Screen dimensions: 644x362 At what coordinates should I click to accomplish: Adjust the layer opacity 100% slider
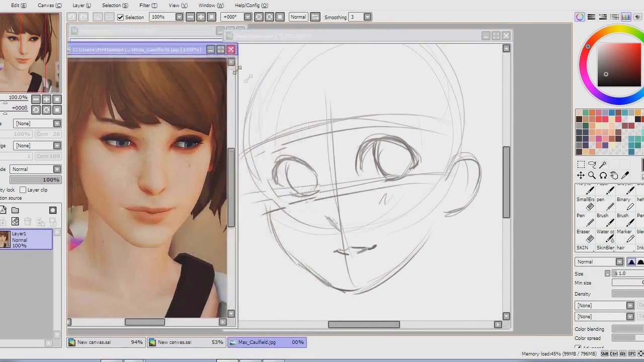point(36,180)
